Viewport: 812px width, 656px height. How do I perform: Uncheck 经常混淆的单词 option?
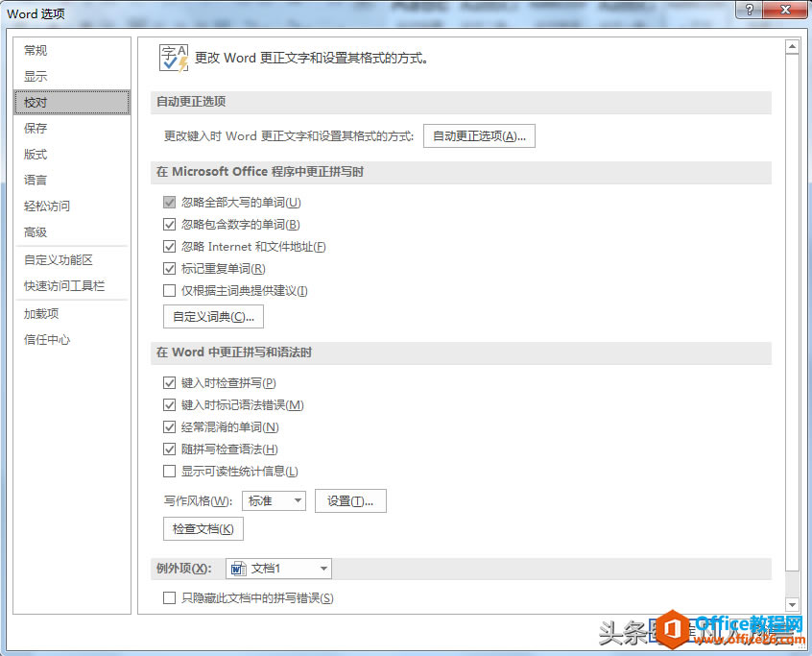point(169,427)
